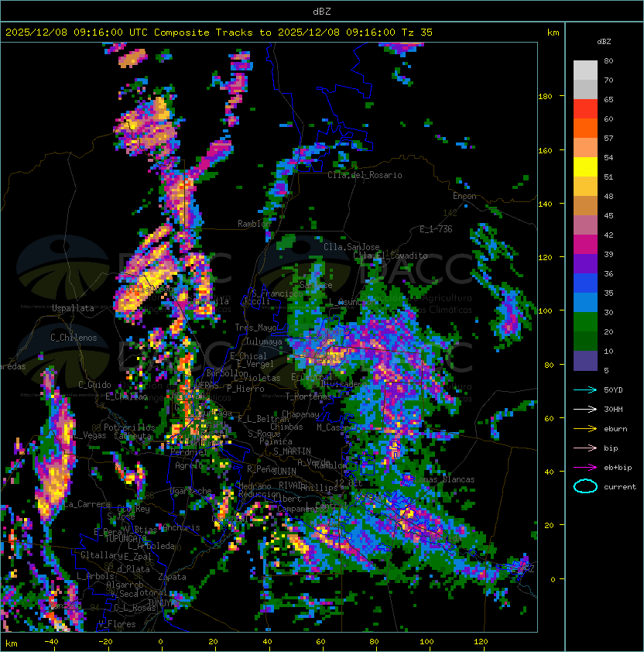Choose the green 20-30 dBZ swatch
The width and height of the screenshot is (644, 652).
point(585,322)
